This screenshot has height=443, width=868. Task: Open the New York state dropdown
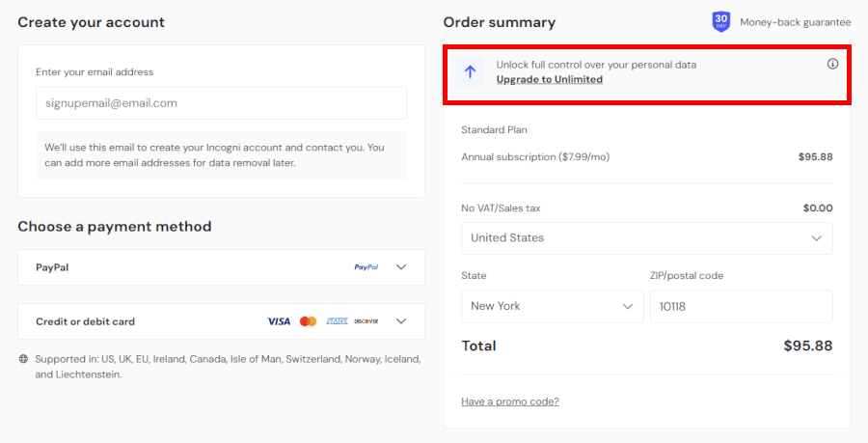pyautogui.click(x=552, y=306)
